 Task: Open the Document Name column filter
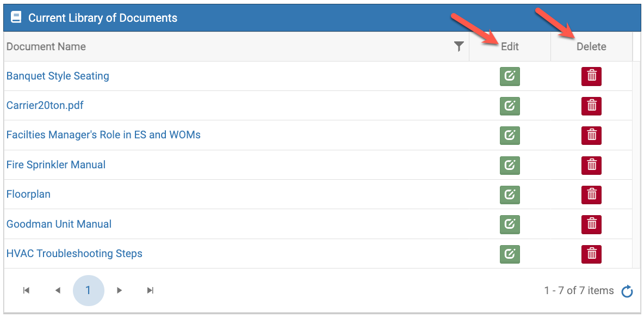pyautogui.click(x=459, y=47)
